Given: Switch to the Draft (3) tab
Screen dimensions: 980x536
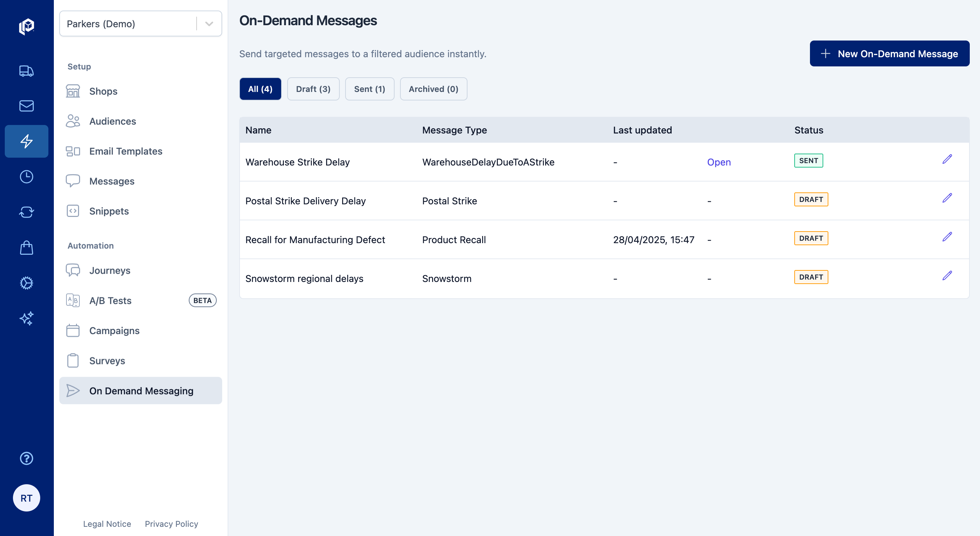Looking at the screenshot, I should tap(313, 89).
